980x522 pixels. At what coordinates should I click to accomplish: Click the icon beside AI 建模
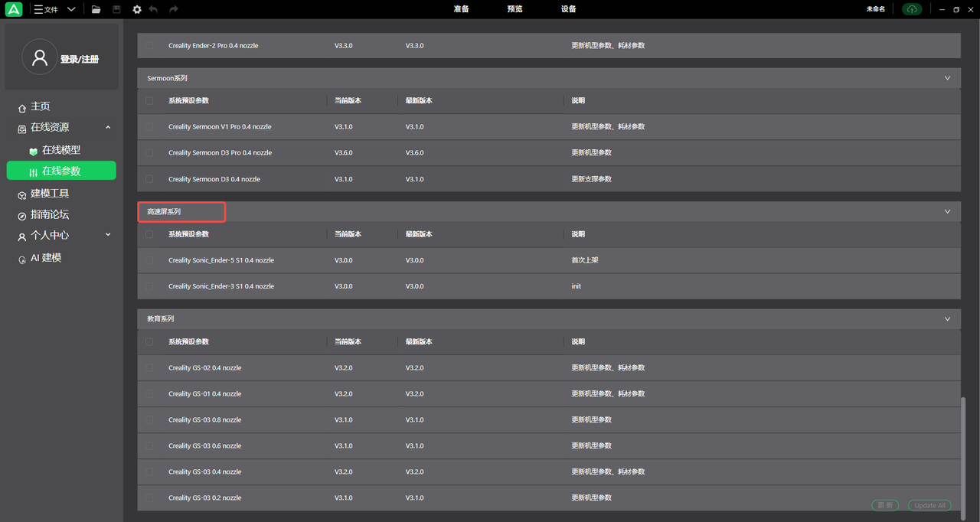coord(21,259)
